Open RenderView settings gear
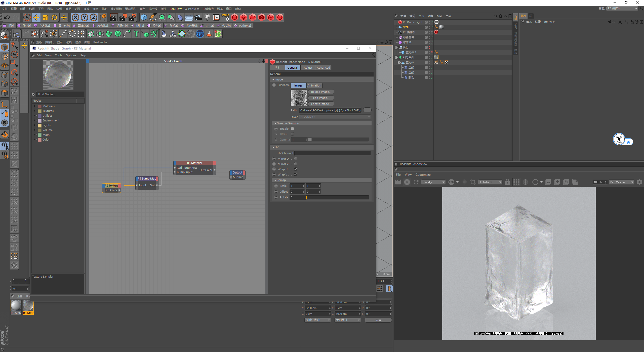The width and height of the screenshot is (644, 352). pos(639,182)
